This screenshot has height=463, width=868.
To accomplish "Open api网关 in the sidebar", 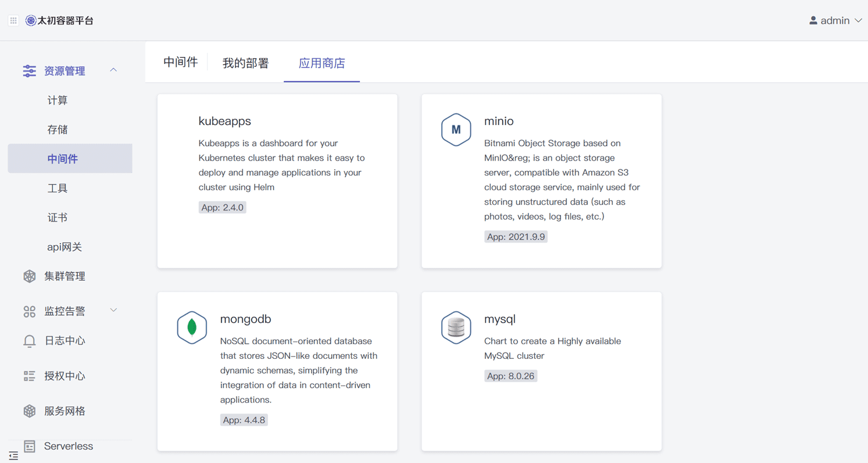I will pyautogui.click(x=65, y=247).
